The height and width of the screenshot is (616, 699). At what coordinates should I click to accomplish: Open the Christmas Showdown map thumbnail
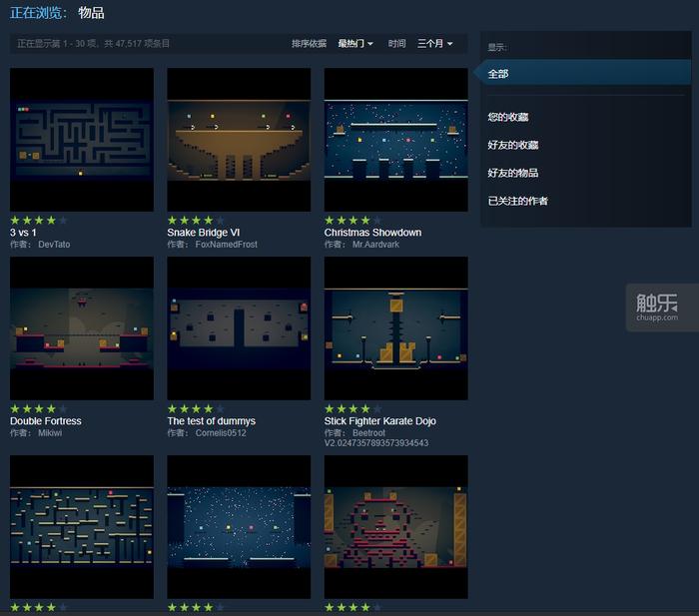pos(395,139)
